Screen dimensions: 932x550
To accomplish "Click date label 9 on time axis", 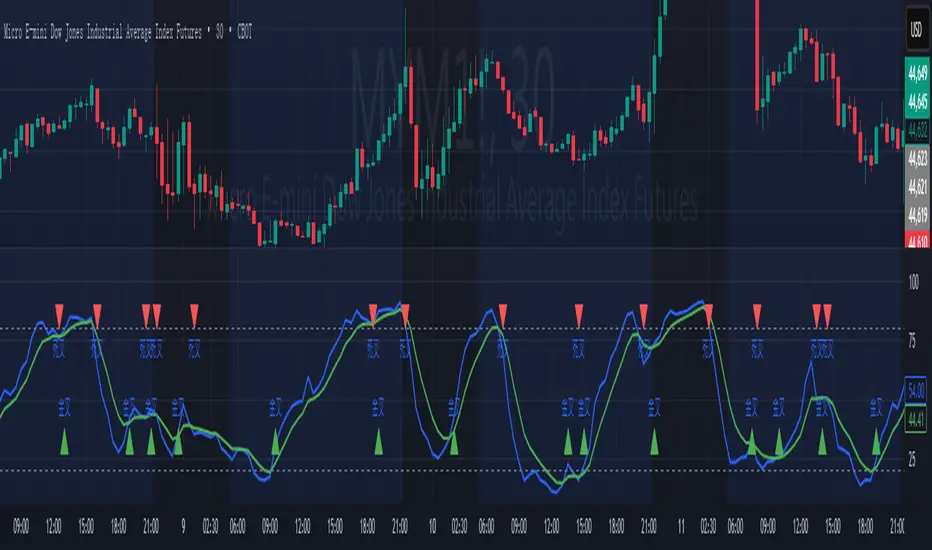I will click(x=183, y=526).
